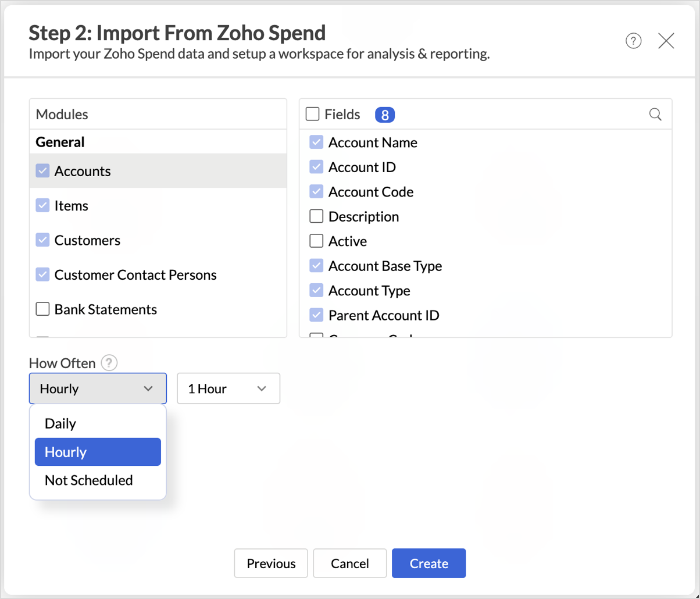Image resolution: width=700 pixels, height=599 pixels.
Task: Enable the Bank Statements module
Action: 42,309
